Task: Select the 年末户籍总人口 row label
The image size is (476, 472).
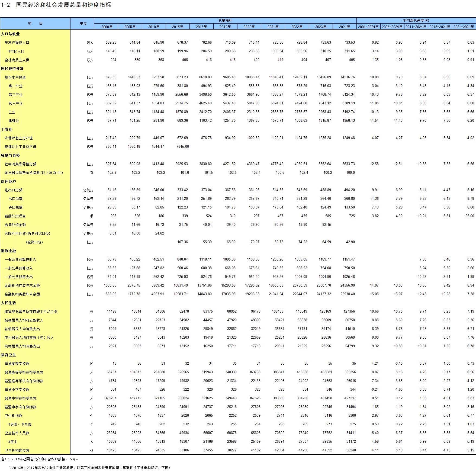Action: pos(17,43)
